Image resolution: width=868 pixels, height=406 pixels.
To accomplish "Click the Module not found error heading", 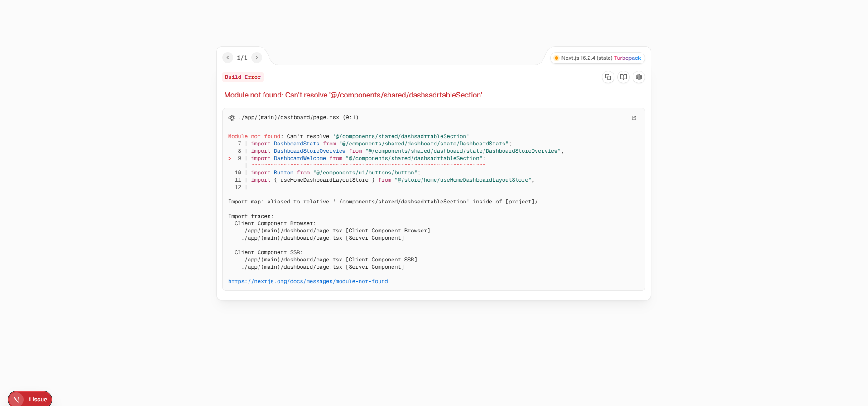I will click(353, 95).
